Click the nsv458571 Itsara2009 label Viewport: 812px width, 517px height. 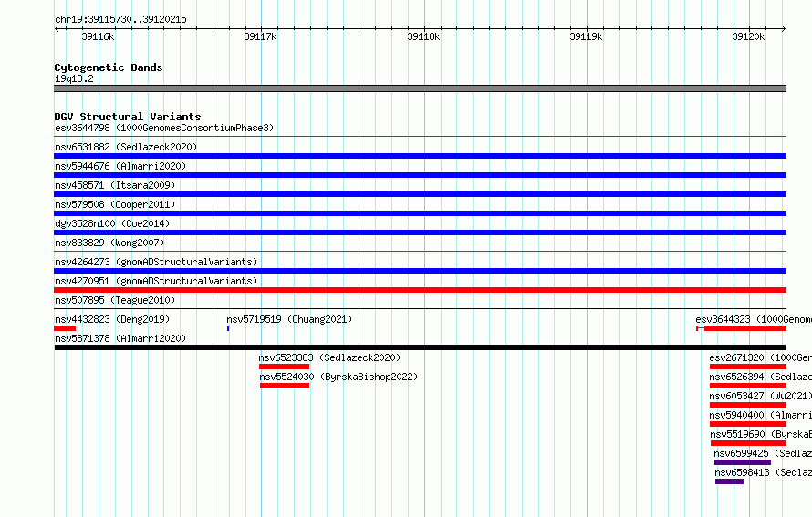(115, 185)
